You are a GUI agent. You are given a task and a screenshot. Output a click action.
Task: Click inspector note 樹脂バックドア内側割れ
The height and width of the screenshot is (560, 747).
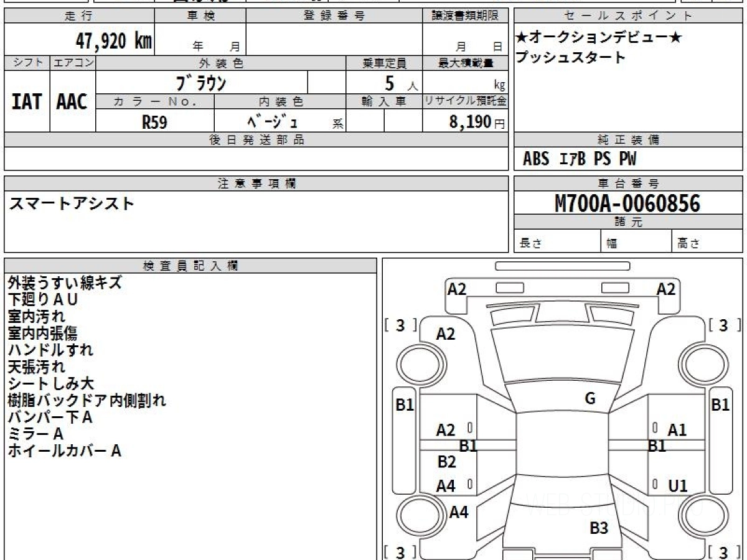(x=87, y=401)
